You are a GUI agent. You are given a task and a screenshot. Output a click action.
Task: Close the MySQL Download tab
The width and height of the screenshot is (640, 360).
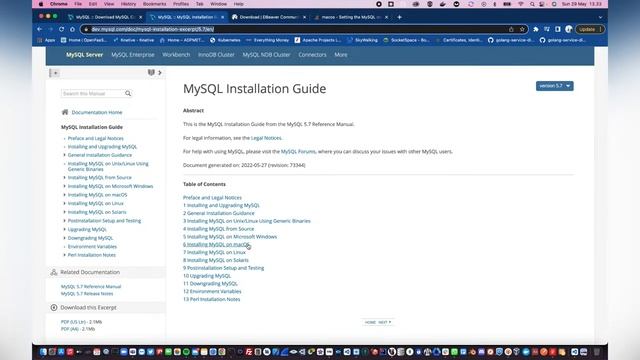point(141,17)
